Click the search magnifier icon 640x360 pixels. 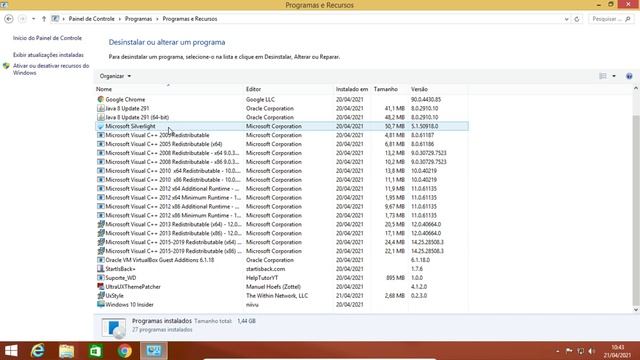click(x=628, y=19)
